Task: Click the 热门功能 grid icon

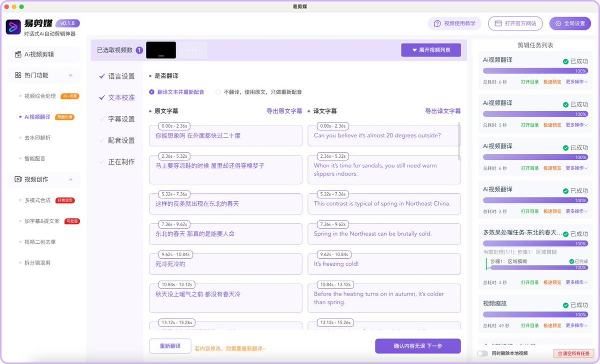Action: pos(18,75)
